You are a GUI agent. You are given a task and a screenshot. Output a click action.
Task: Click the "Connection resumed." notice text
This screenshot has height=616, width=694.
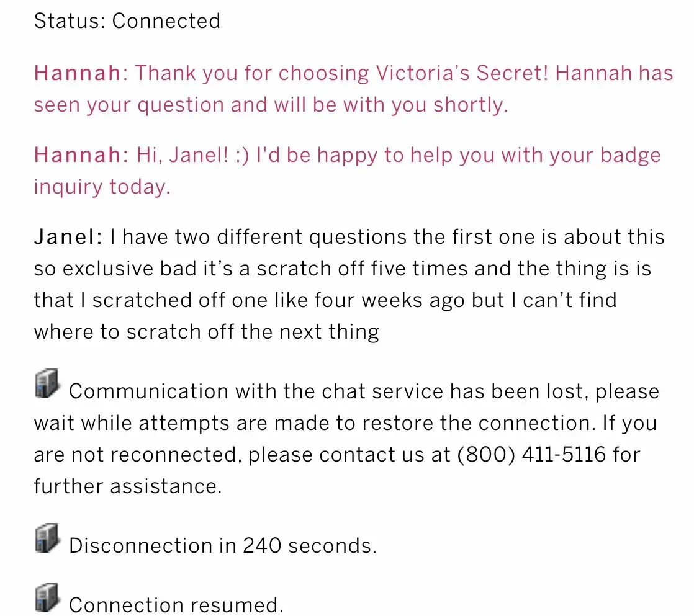(176, 605)
